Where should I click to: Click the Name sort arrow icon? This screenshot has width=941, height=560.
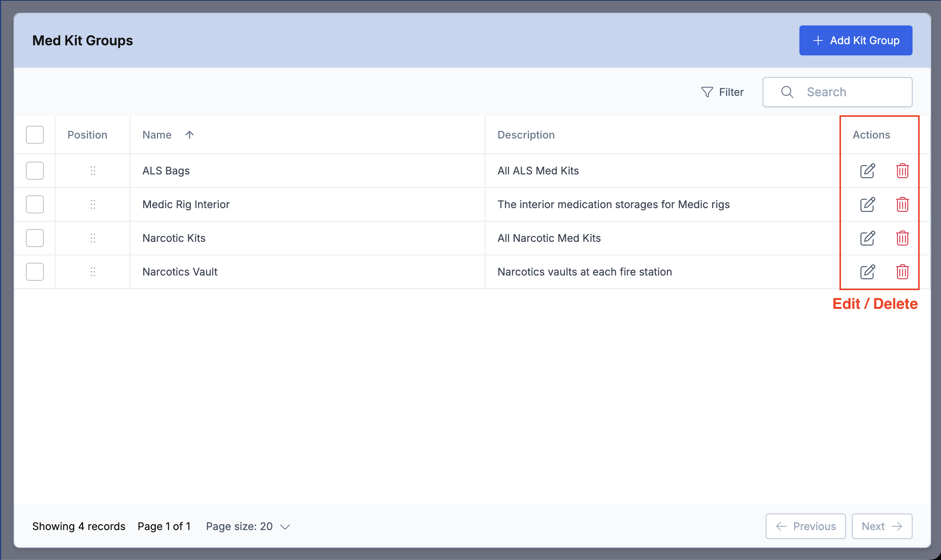(190, 135)
